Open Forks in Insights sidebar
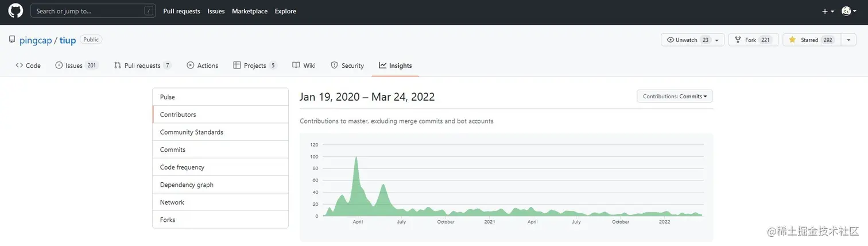Viewport: 868px width, 246px height. [x=220, y=220]
